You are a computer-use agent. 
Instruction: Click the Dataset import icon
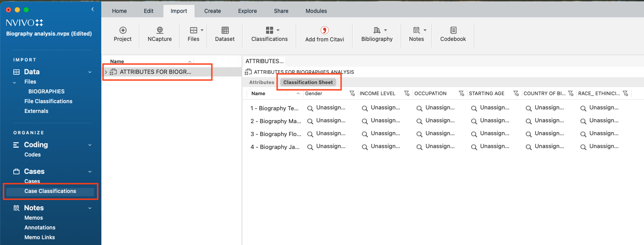tap(225, 30)
